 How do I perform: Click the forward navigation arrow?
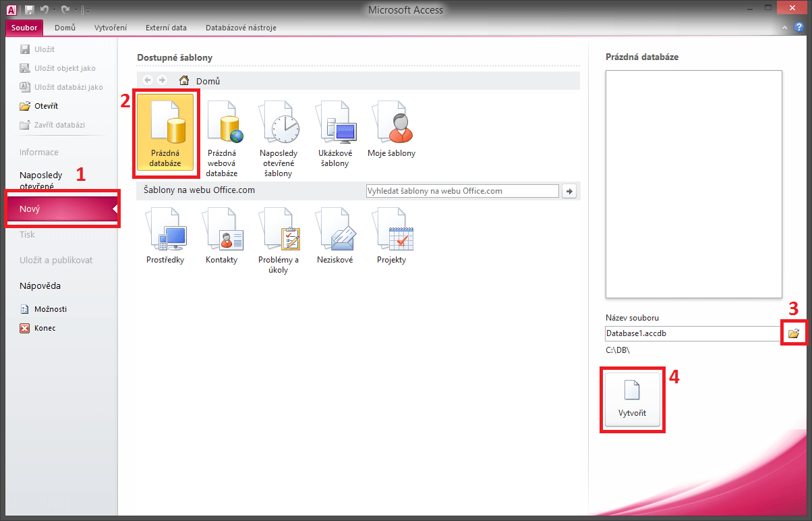[x=161, y=80]
